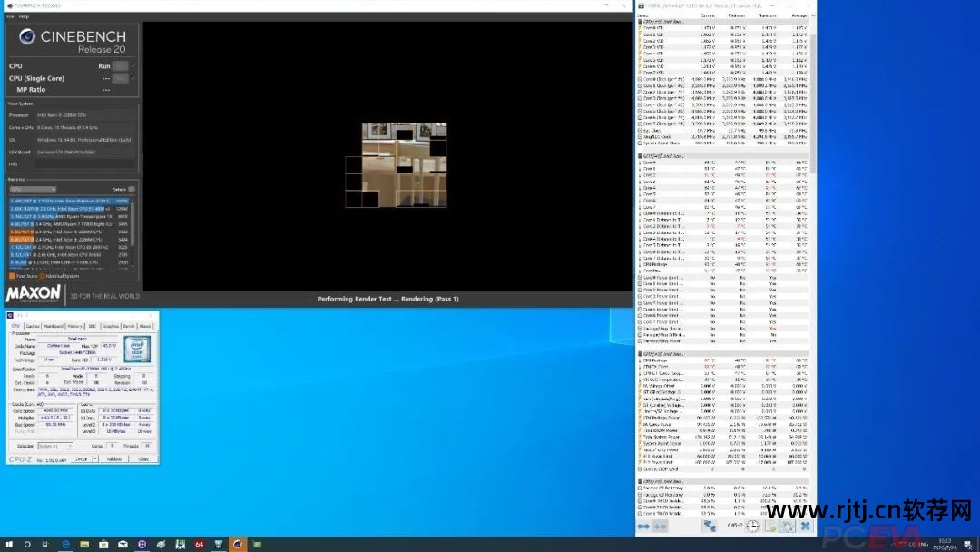Switch to the SPD tab in CPU-Z
This screenshot has height=552, width=980.
pos(93,326)
